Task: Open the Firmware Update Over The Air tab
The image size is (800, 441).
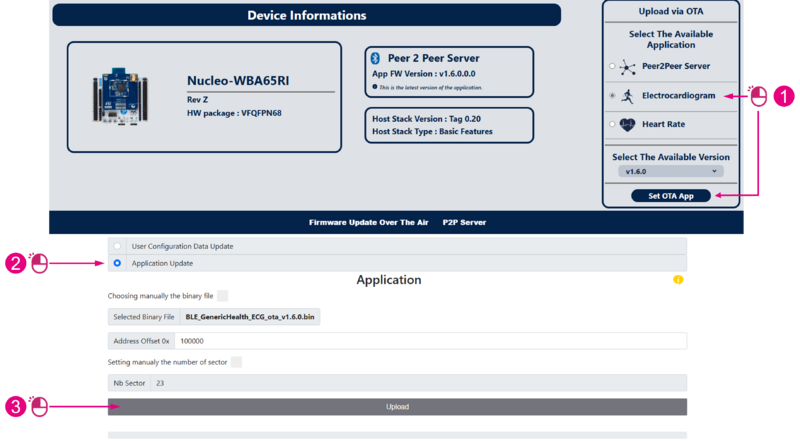Action: coord(368,223)
